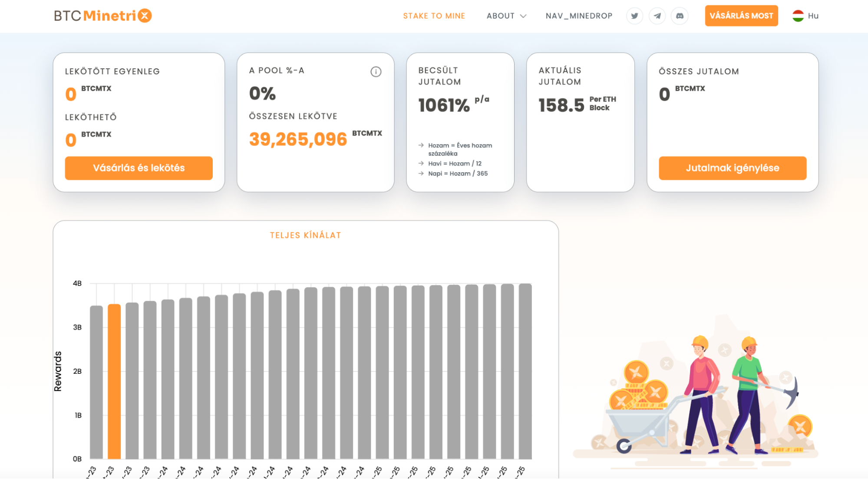Click the last gray bar in chart
The image size is (868, 479).
[525, 371]
